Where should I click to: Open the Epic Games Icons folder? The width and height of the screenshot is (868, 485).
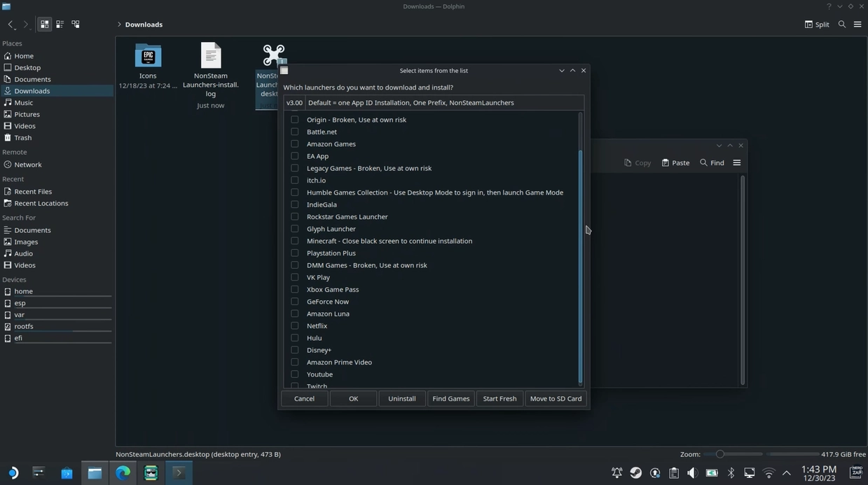pos(148,57)
